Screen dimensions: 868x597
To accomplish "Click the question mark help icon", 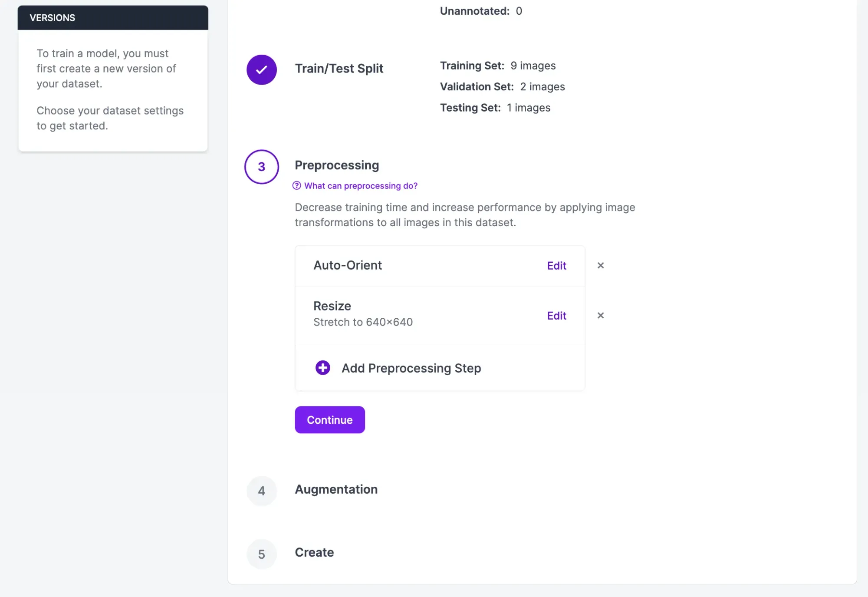I will coord(297,186).
